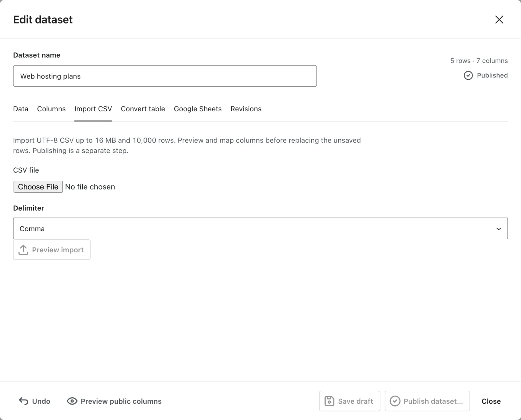Click the checkmark icon in Publish dataset
This screenshot has width=521, height=420.
pyautogui.click(x=395, y=401)
